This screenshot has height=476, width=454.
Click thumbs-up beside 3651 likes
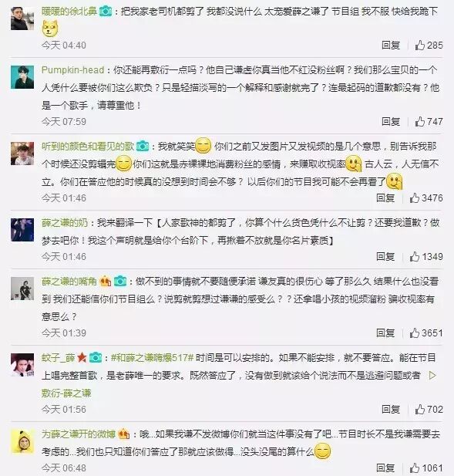[415, 333]
